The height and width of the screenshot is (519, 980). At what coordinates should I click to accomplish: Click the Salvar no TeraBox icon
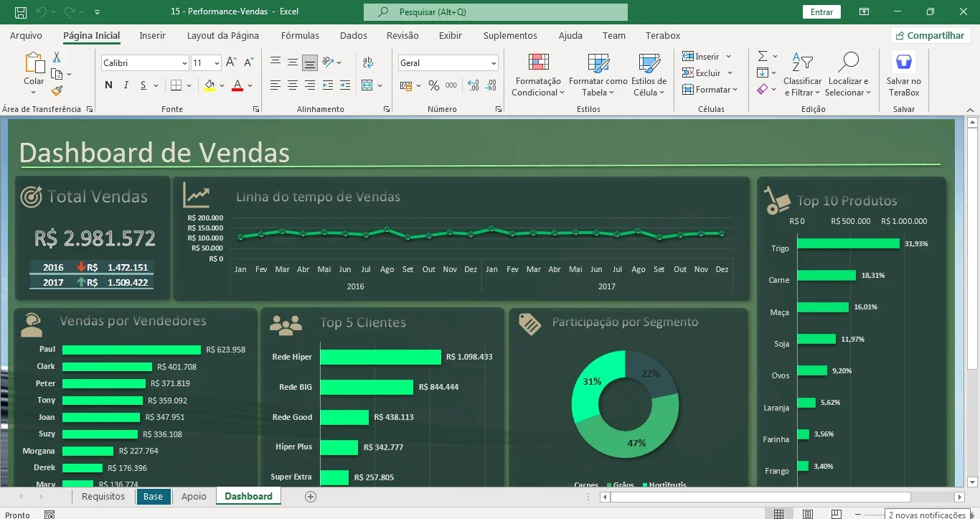pyautogui.click(x=904, y=62)
